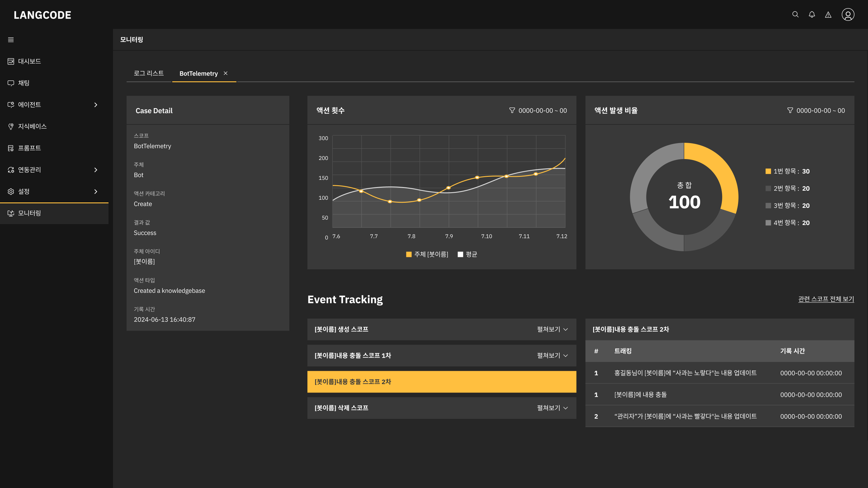Expand [봇이름] 생성 스코프 with 펼쳐보기

pos(552,329)
